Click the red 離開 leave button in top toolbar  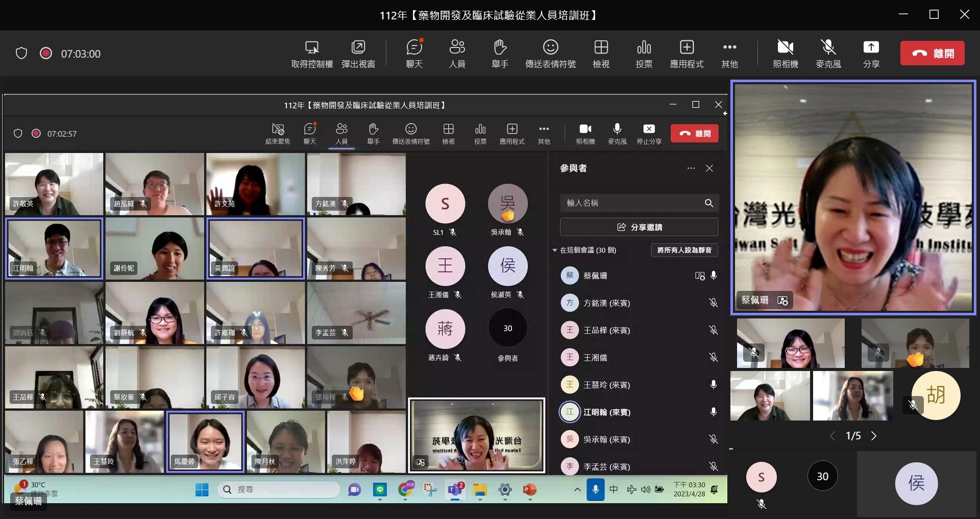coord(932,53)
